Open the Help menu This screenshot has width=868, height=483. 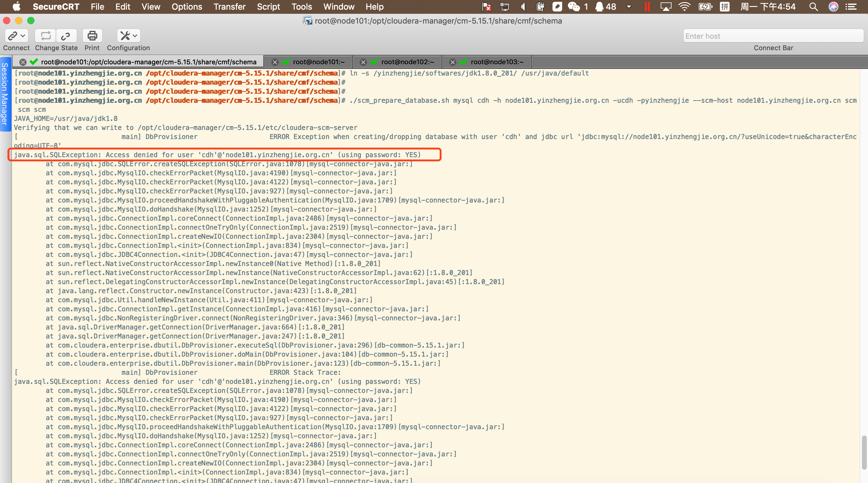374,7
